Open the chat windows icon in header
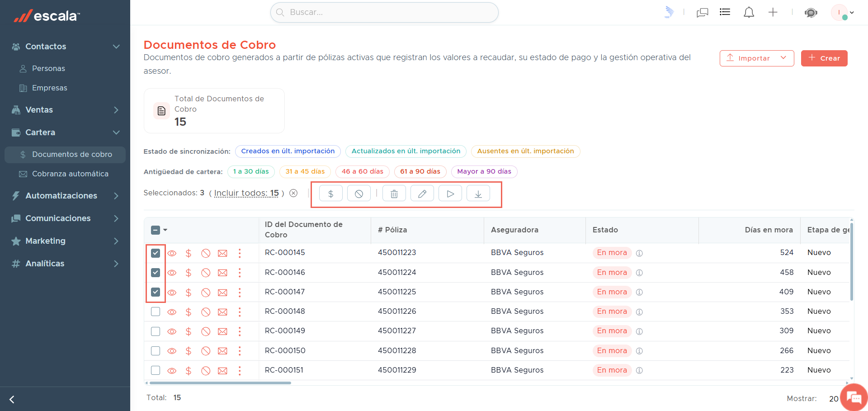This screenshot has width=868, height=411. tap(703, 12)
